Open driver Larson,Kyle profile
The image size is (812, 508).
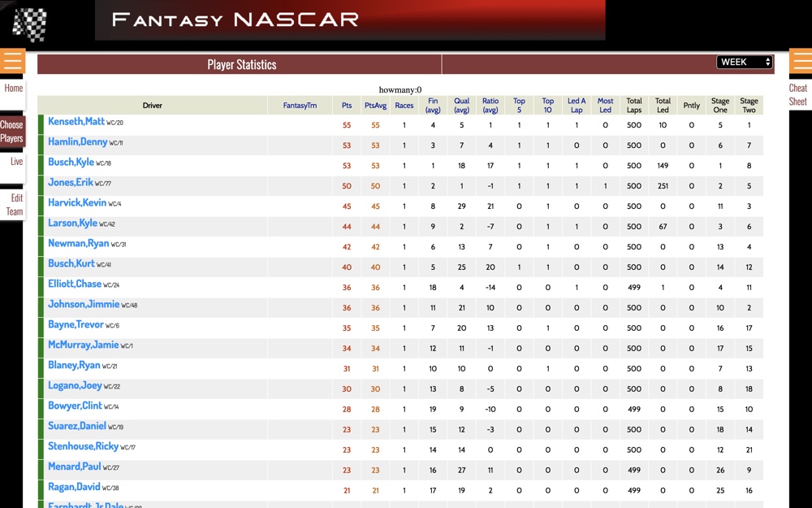point(72,223)
